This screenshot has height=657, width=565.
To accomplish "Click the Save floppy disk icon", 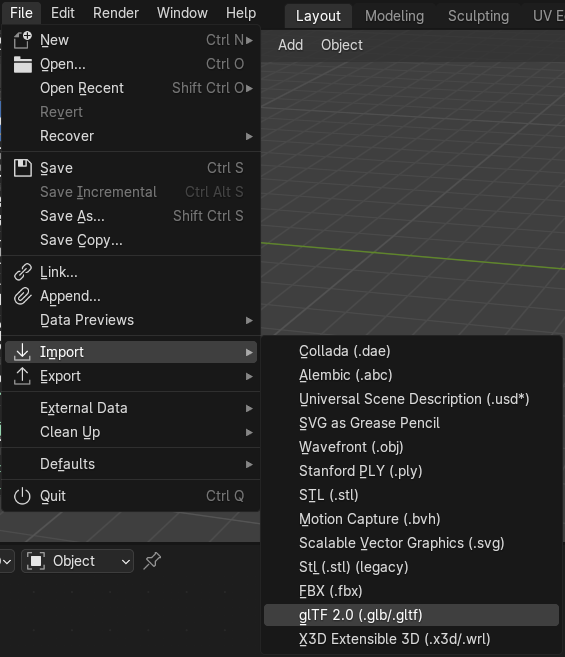I will [x=23, y=168].
